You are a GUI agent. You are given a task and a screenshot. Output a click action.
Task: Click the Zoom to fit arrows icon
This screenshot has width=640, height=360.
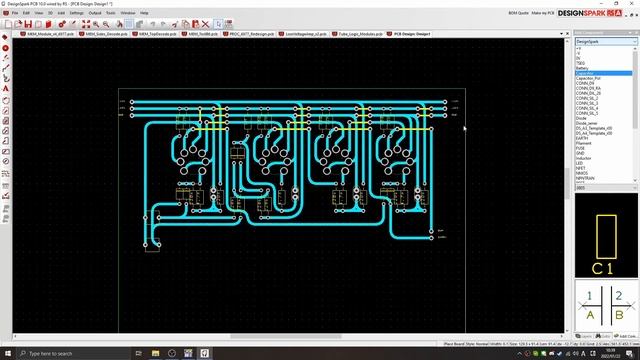pyautogui.click(x=86, y=24)
